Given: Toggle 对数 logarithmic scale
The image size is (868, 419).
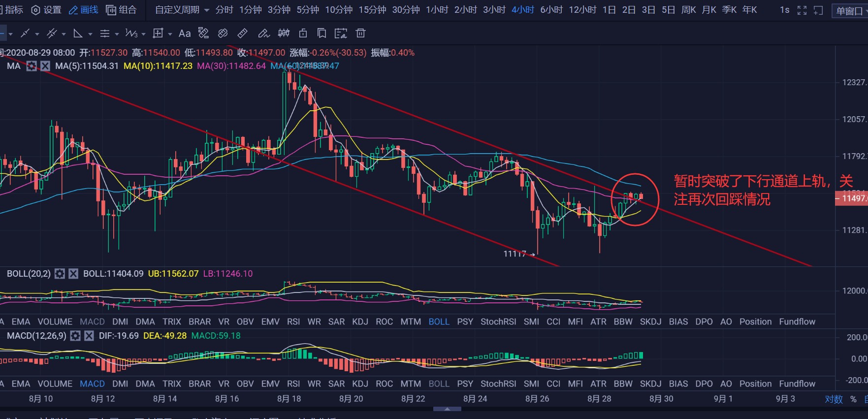Looking at the screenshot, I should (834, 399).
